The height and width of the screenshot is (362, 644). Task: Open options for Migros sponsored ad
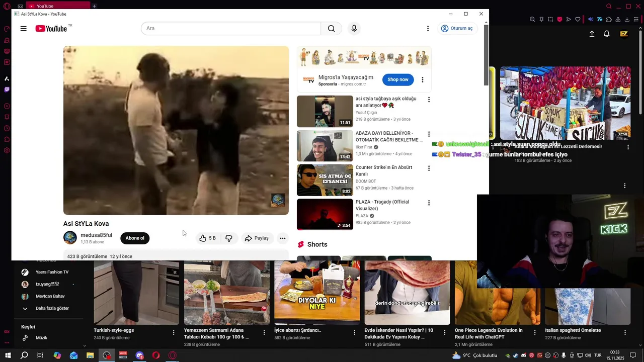423,79
